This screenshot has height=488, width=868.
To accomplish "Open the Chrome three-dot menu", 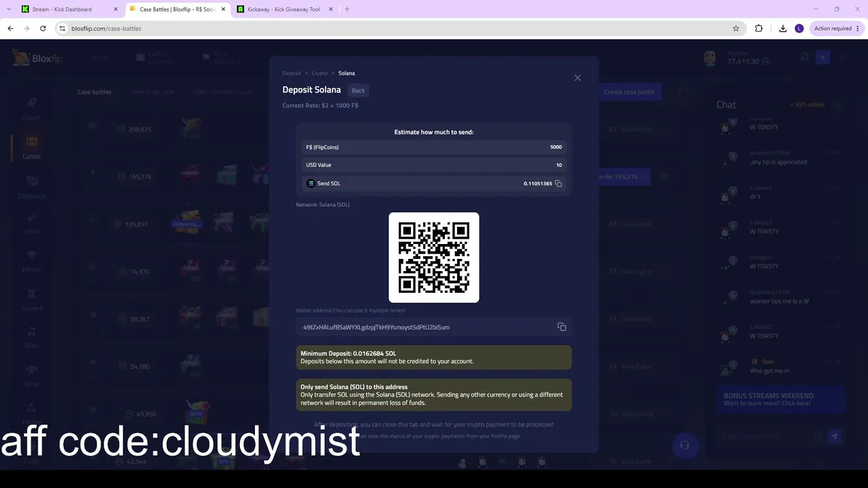I will 859,28.
